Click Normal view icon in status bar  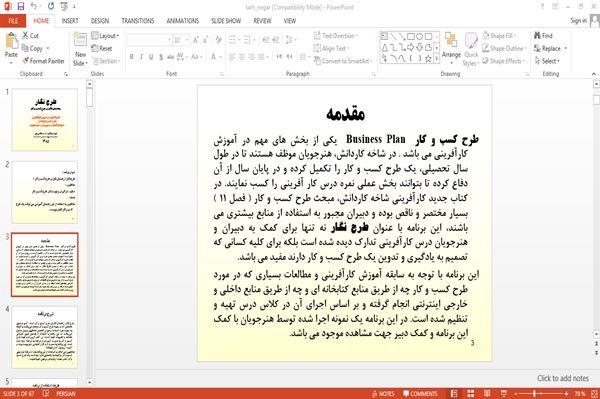pos(454,394)
